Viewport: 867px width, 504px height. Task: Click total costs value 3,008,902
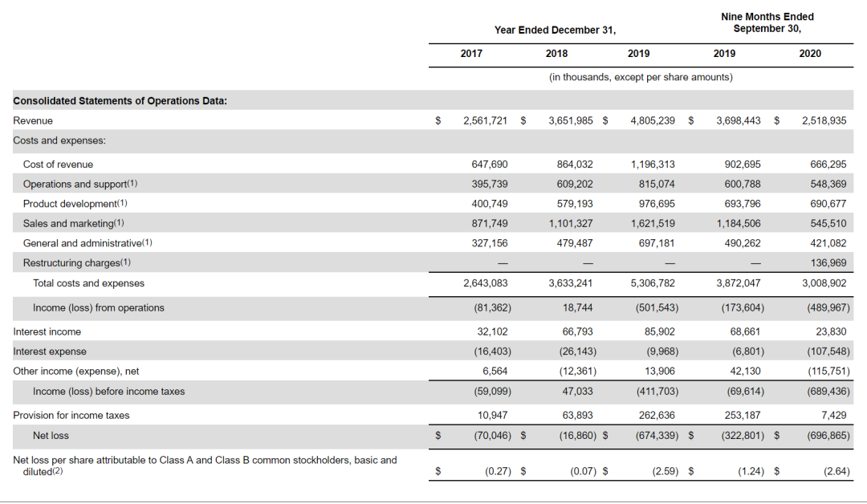point(824,283)
